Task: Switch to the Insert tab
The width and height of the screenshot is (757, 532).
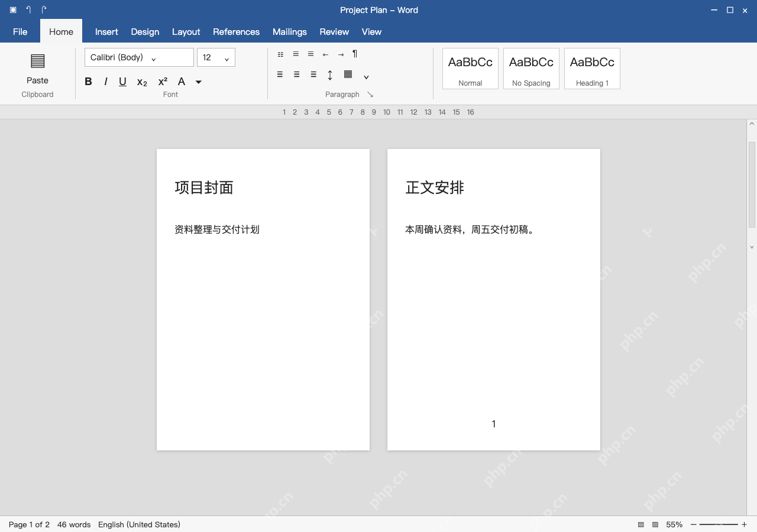Action: [106, 32]
